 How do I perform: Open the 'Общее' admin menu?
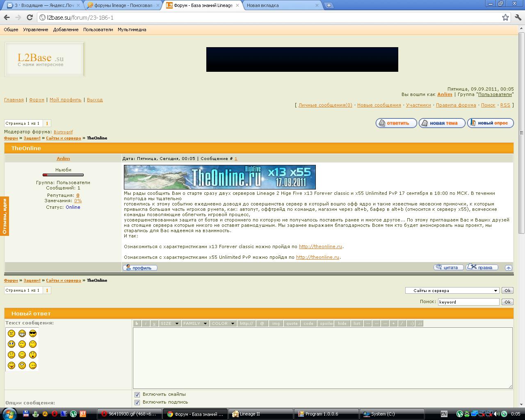click(x=11, y=30)
